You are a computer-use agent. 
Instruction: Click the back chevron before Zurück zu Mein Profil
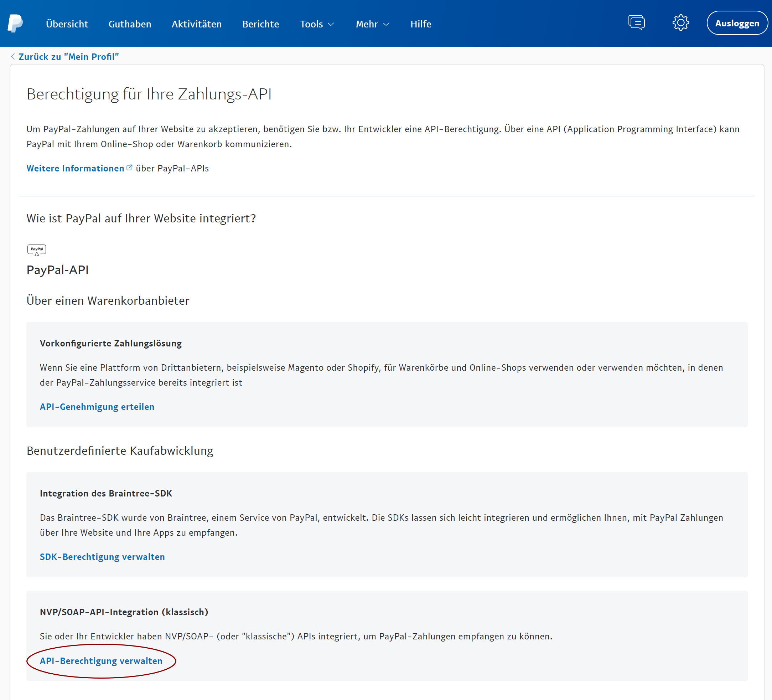pyautogui.click(x=12, y=57)
